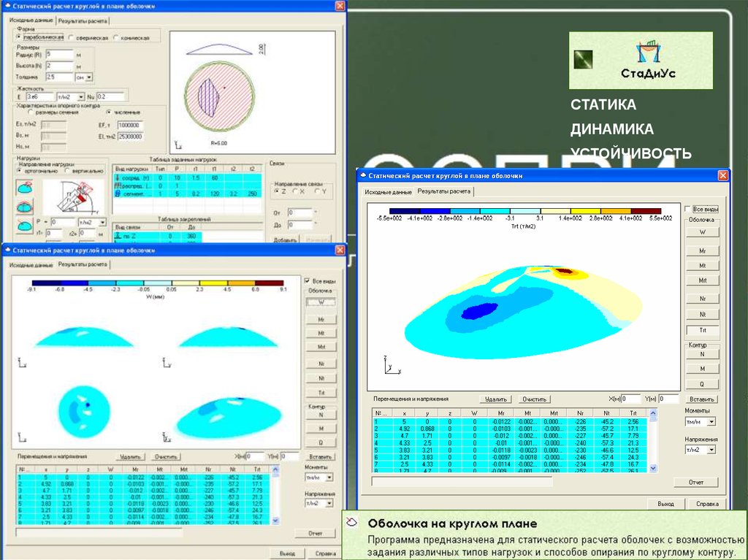Click dark red end of Trt color scale
Viewport: 748px width, 560px height.
pos(646,210)
